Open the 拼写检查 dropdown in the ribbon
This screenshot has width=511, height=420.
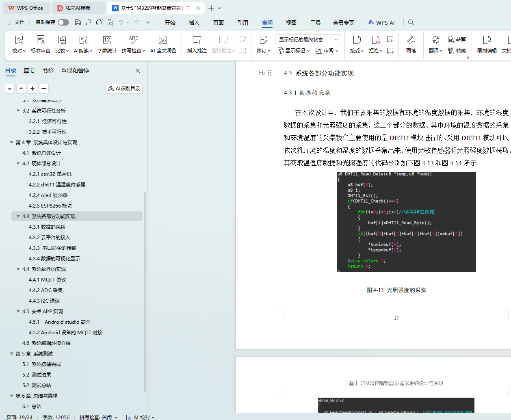pyautogui.click(x=133, y=51)
